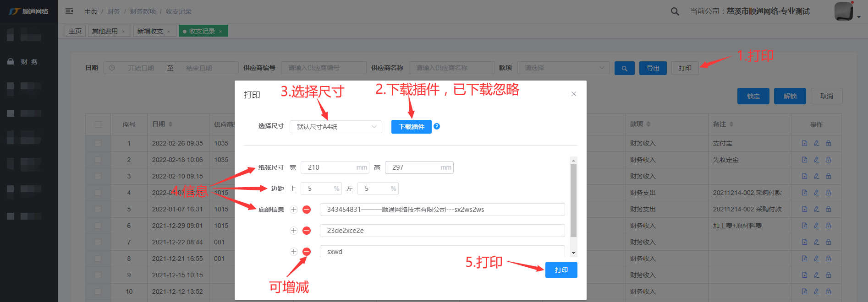Switch to the 新增收支 tab
The image size is (868, 302).
[x=150, y=31]
